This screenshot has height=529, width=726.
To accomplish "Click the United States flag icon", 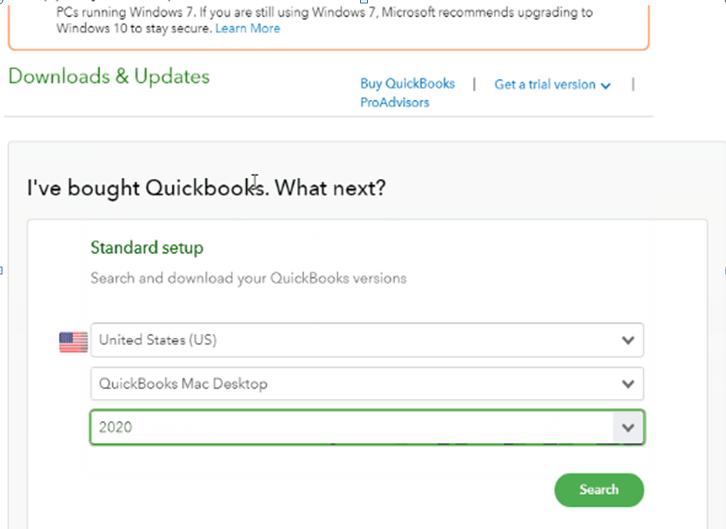I will (73, 341).
